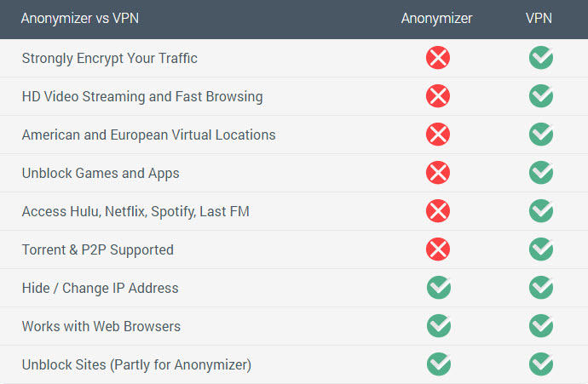Click VPN check for American and European Virtual Locations
This screenshot has width=588, height=384.
(x=541, y=135)
